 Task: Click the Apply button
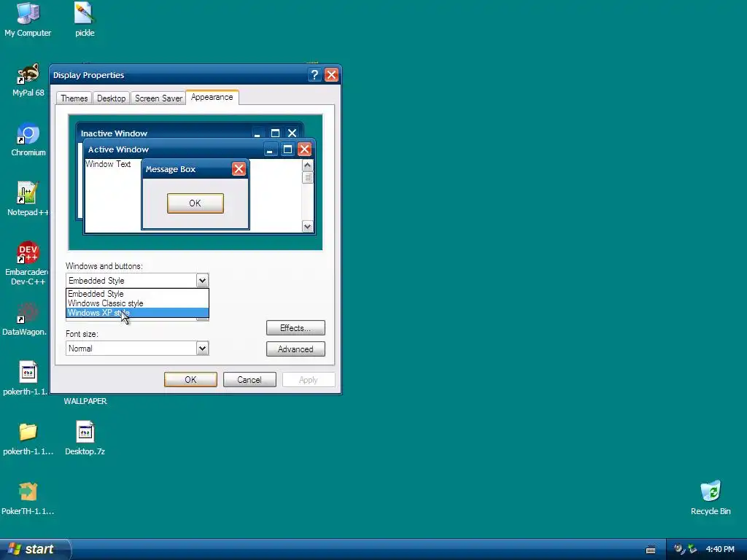pyautogui.click(x=309, y=379)
